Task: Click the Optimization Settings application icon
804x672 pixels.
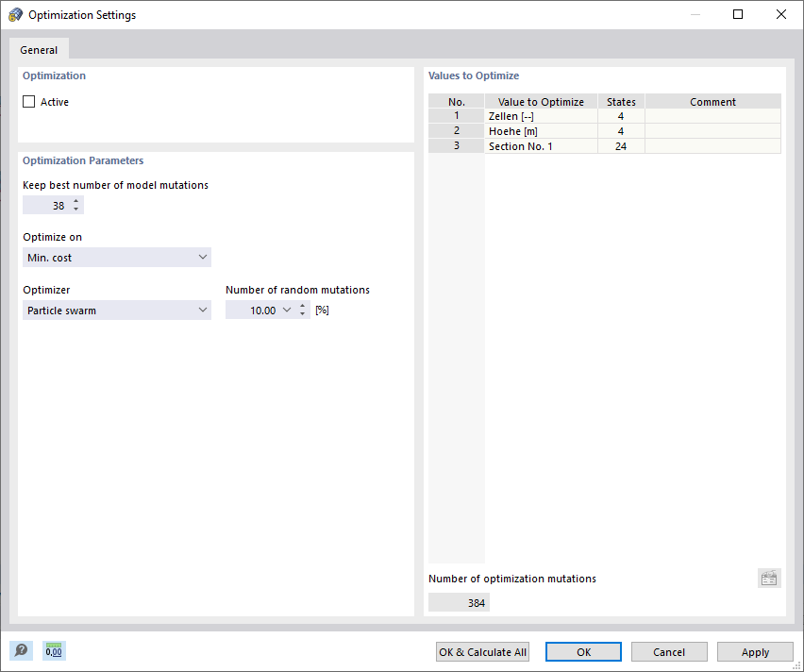Action: point(14,14)
